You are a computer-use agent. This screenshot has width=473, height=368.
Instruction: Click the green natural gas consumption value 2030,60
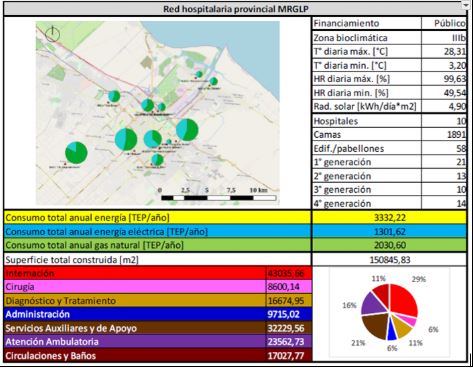389,245
